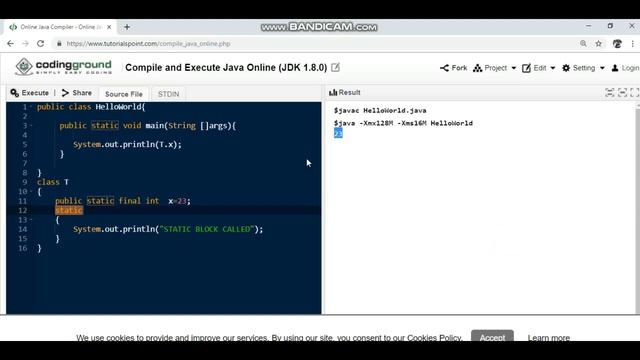The height and width of the screenshot is (360, 640).
Task: Click the codingground logo
Action: pos(63,67)
